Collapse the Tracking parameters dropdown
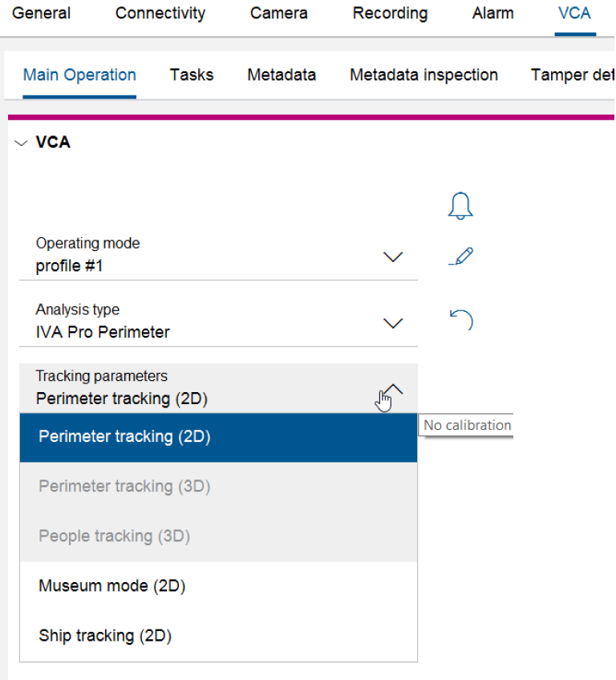Screen dimensions: 616x680 393,390
